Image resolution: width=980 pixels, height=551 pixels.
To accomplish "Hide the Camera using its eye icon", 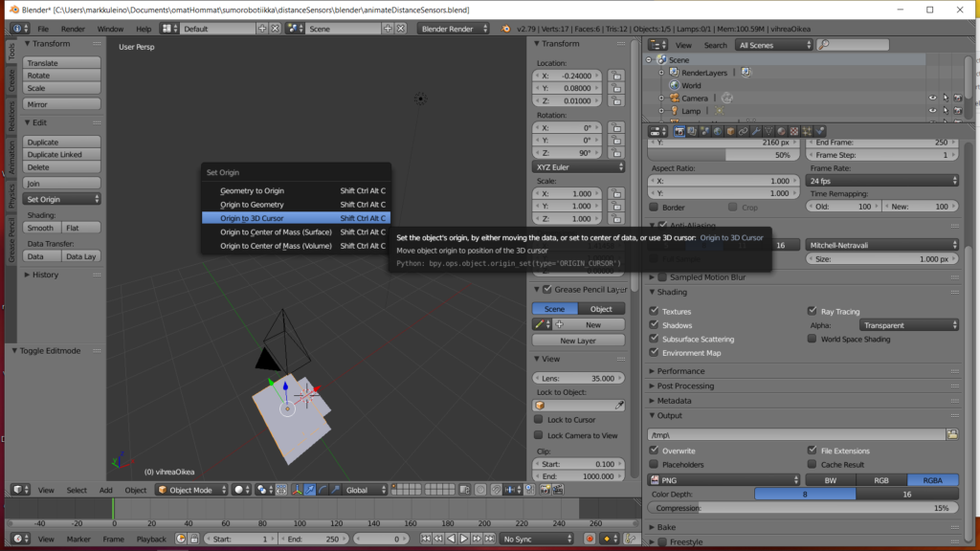I will (x=932, y=98).
